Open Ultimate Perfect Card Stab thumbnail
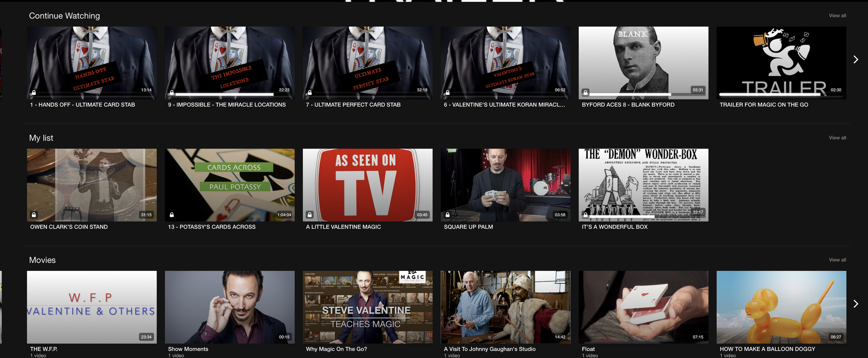 coord(367,63)
